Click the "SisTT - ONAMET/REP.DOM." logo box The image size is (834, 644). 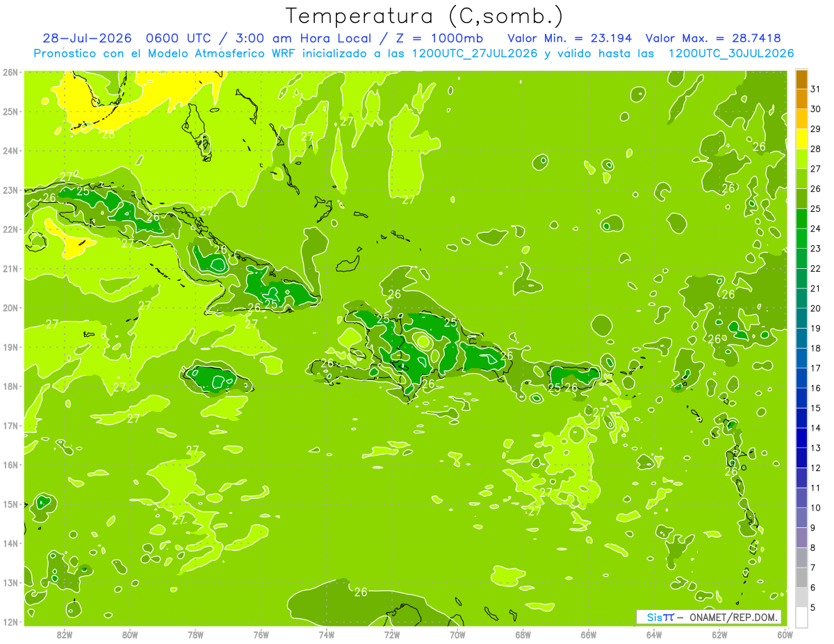pyautogui.click(x=708, y=617)
